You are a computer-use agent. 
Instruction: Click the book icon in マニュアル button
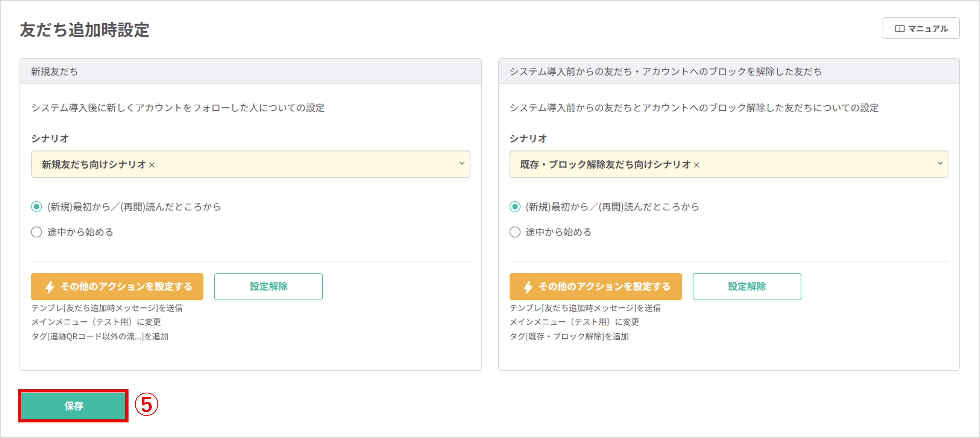(x=899, y=28)
